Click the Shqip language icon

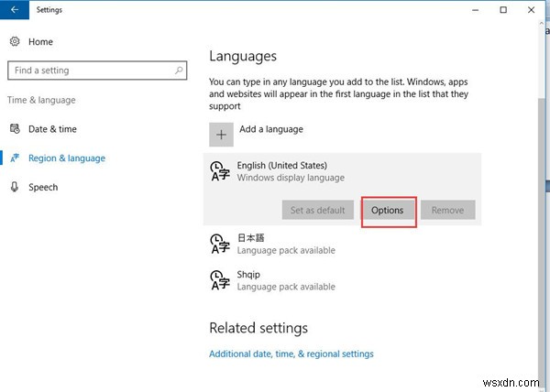point(220,280)
